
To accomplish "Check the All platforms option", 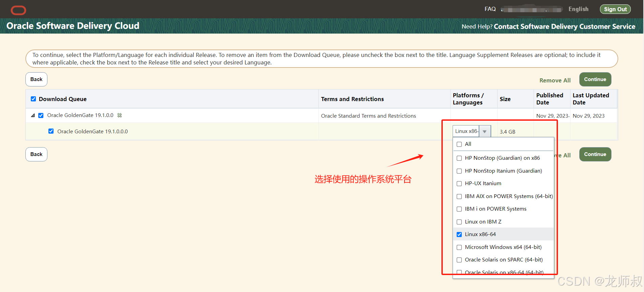I will click(459, 144).
